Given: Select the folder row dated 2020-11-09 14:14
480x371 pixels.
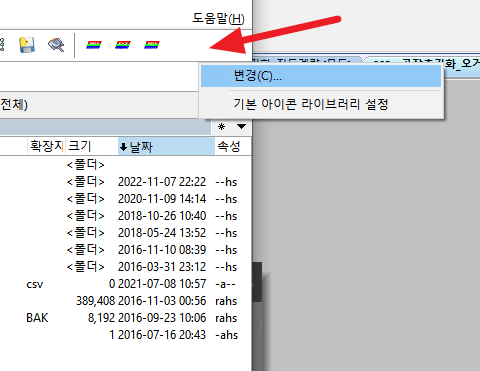Looking at the screenshot, I should pyautogui.click(x=125, y=199).
